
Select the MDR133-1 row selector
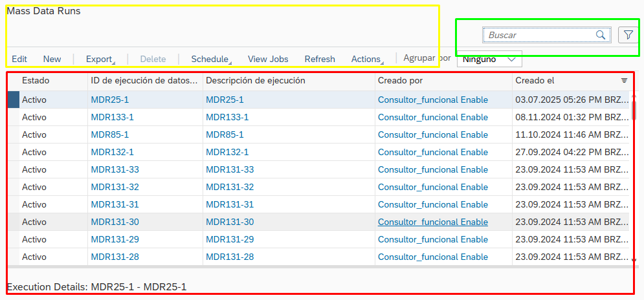(13, 117)
